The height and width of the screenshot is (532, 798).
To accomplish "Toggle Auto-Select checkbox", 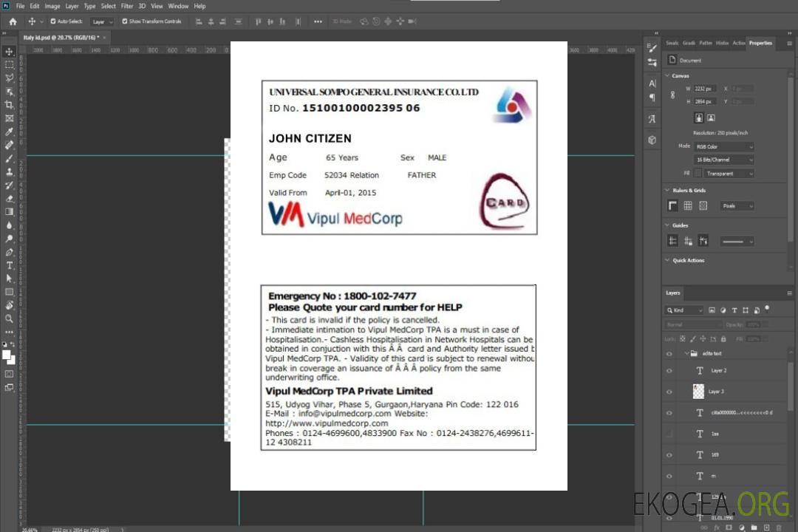I will pos(53,21).
